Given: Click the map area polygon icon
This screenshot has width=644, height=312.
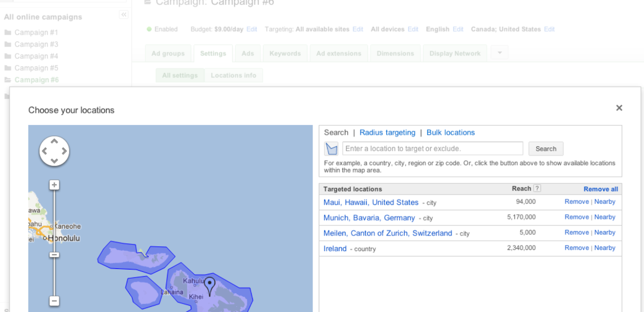Looking at the screenshot, I should click(x=331, y=149).
